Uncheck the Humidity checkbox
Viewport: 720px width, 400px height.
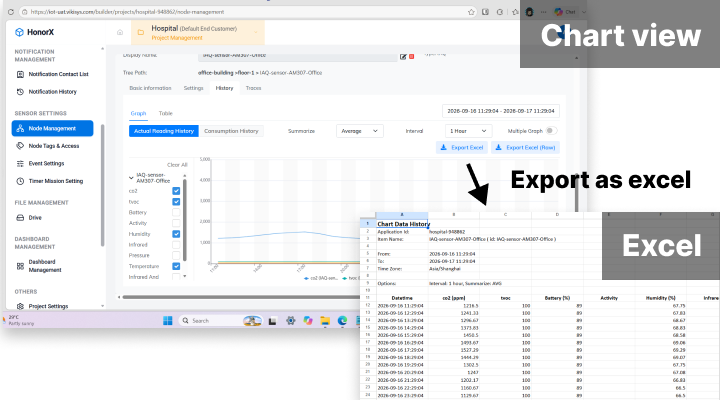[176, 234]
